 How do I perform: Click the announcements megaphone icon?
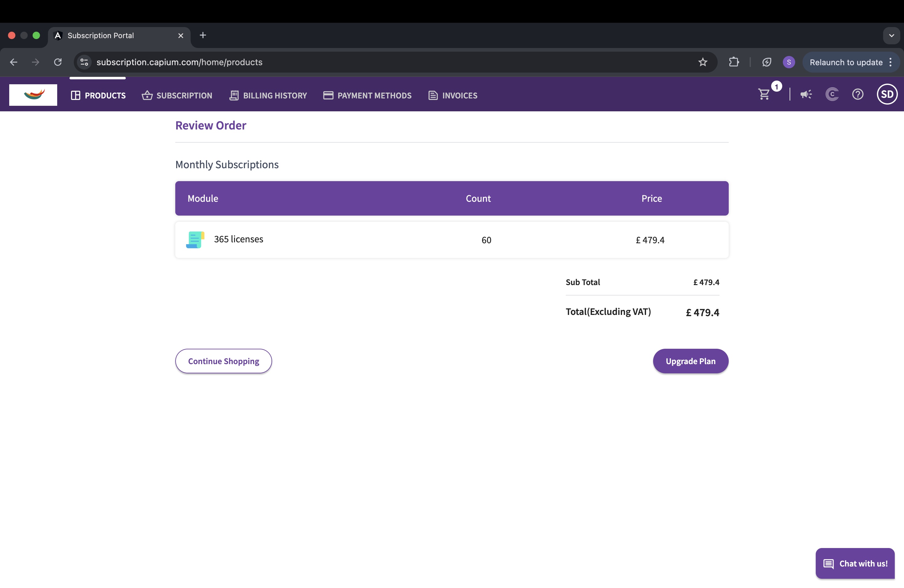coord(806,94)
